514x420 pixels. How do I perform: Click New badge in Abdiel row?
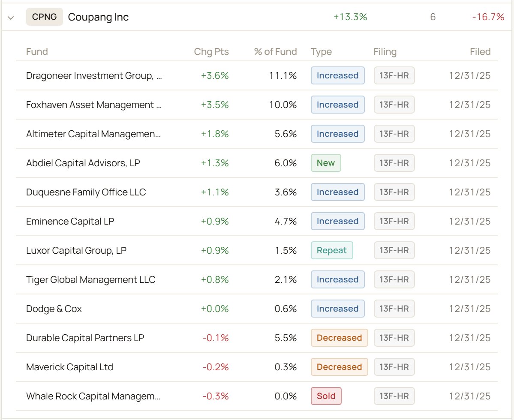tap(326, 163)
